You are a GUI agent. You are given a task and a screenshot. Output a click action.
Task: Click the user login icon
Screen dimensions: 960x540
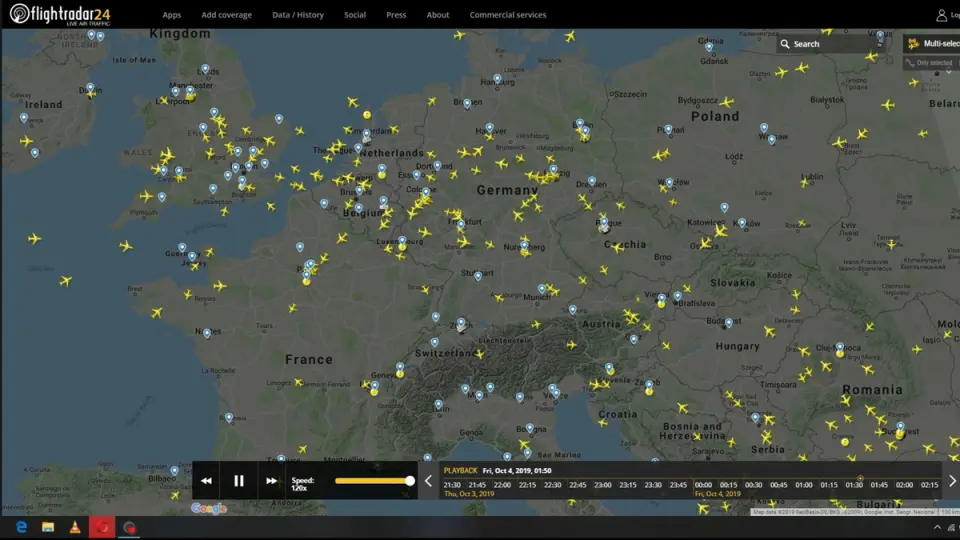942,15
